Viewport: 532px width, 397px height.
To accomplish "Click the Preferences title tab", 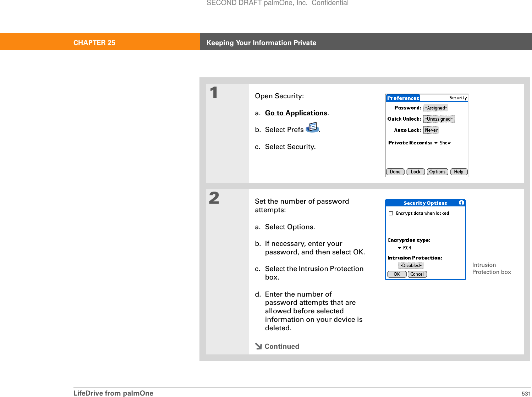I will (x=403, y=98).
